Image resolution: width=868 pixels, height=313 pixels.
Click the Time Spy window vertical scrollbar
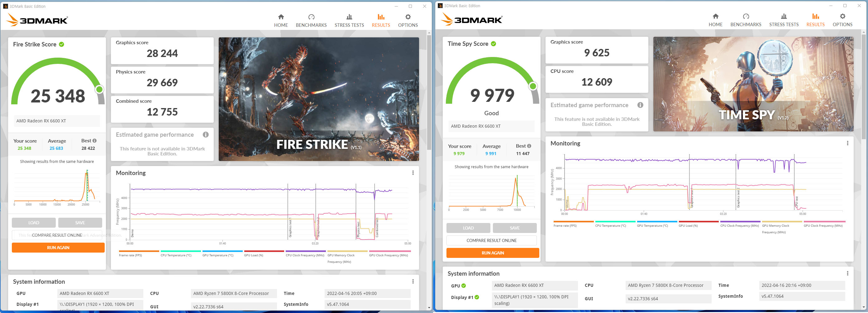coord(864,86)
